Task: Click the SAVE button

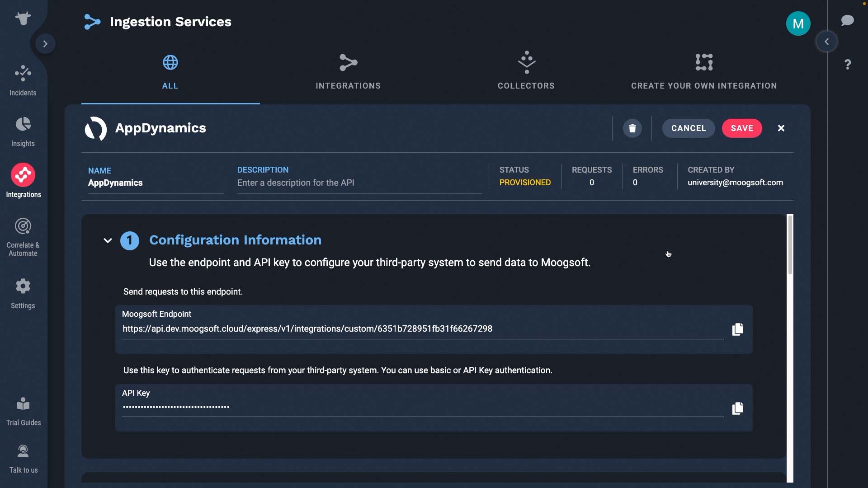Action: [x=742, y=128]
